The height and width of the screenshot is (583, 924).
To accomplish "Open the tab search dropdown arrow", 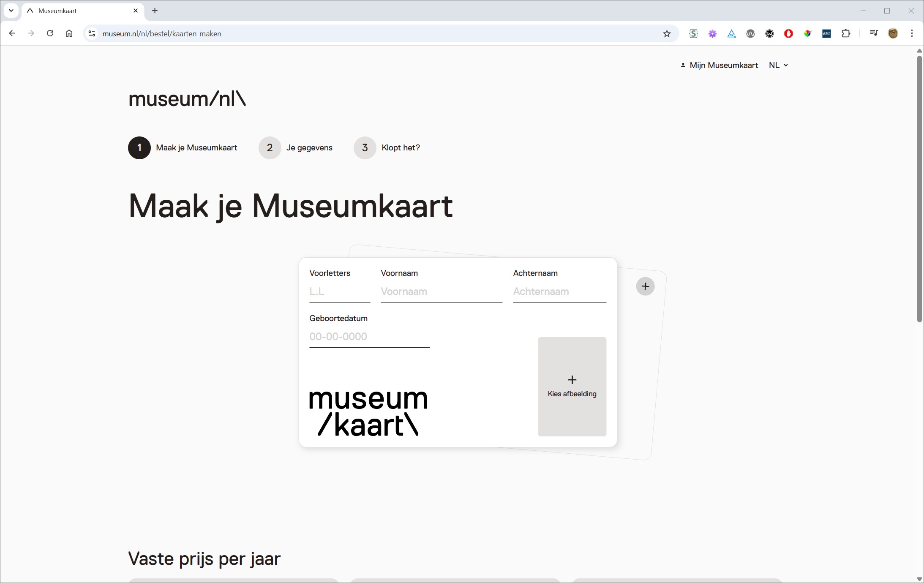I will [11, 11].
